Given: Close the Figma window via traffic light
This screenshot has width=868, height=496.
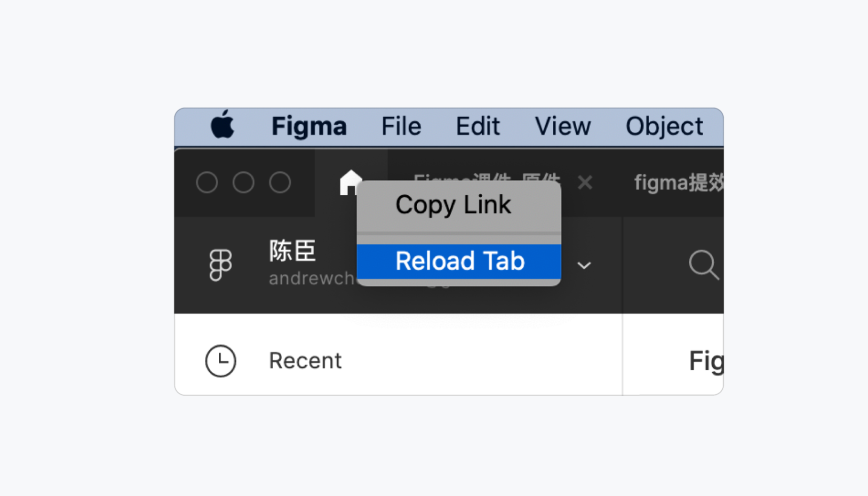Looking at the screenshot, I should point(207,183).
